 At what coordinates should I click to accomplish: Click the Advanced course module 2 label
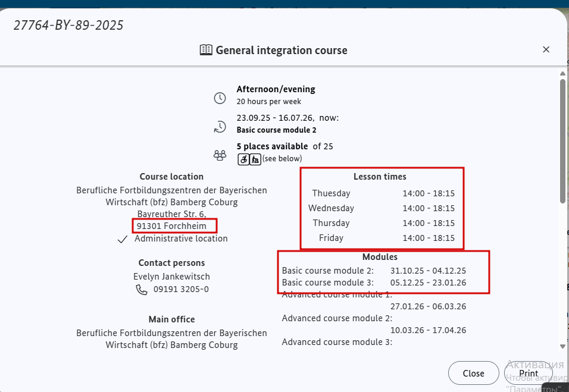tap(337, 318)
